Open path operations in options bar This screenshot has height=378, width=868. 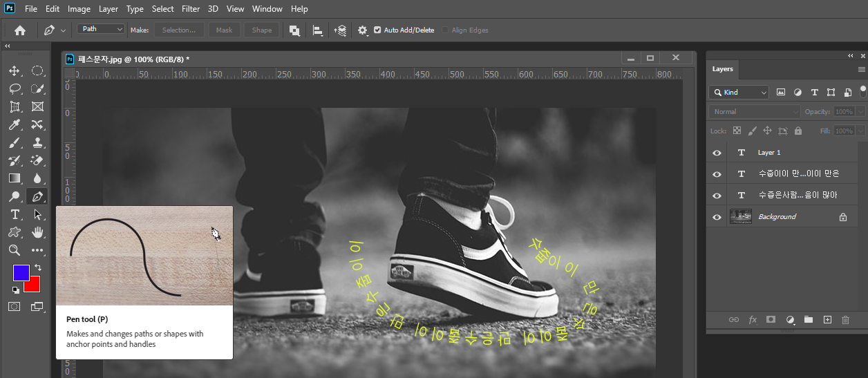point(294,30)
